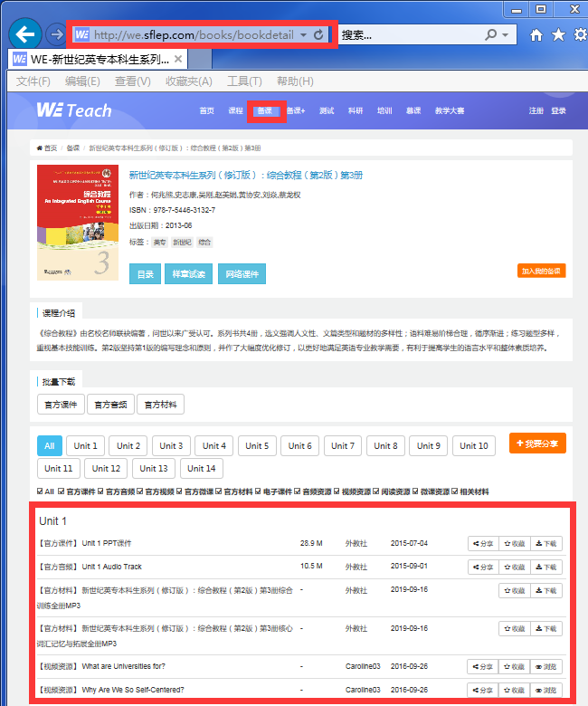Click the 注册 register link

pyautogui.click(x=536, y=110)
